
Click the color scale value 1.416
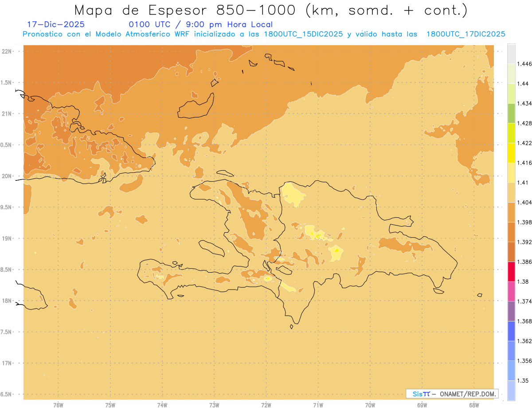pos(525,163)
